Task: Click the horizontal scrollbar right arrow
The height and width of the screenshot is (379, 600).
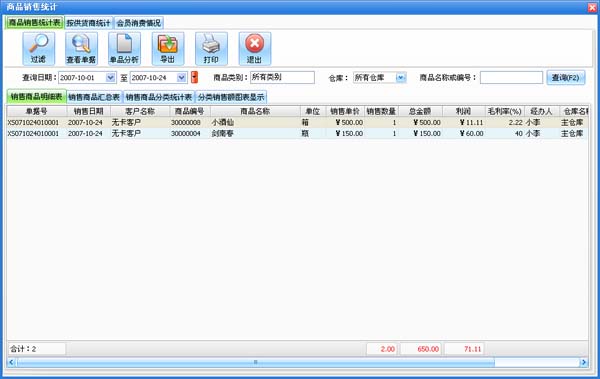Action: pos(584,362)
